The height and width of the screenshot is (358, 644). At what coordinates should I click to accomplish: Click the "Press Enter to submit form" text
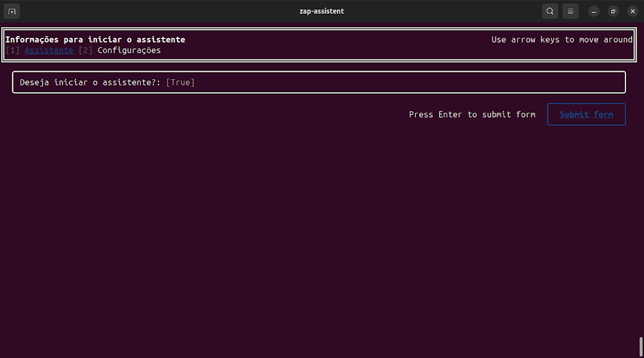472,115
